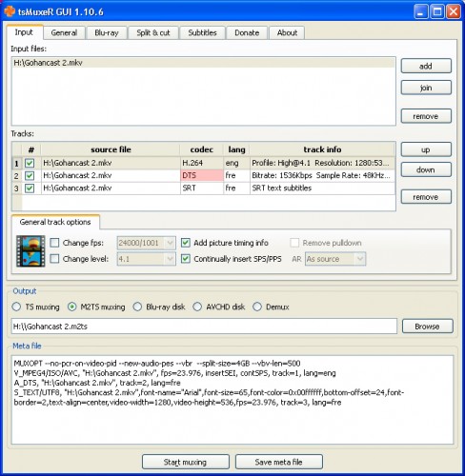This screenshot has height=476, width=465.
Task: Click Browse for output file
Action: (x=428, y=327)
